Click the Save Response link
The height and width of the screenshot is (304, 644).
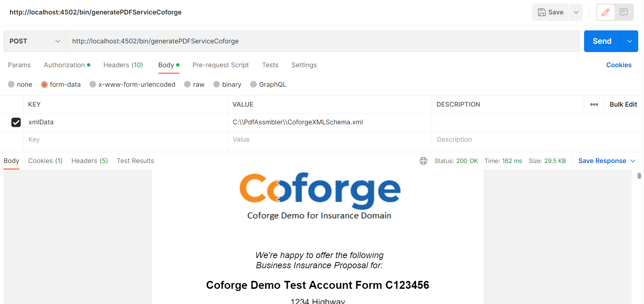click(602, 161)
